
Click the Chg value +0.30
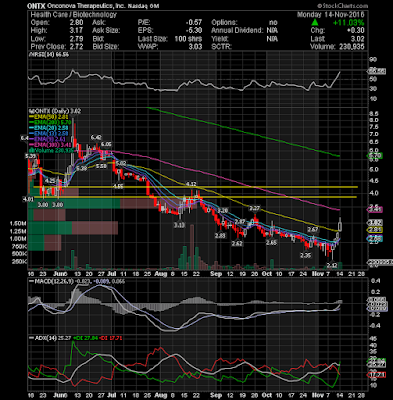[356, 31]
